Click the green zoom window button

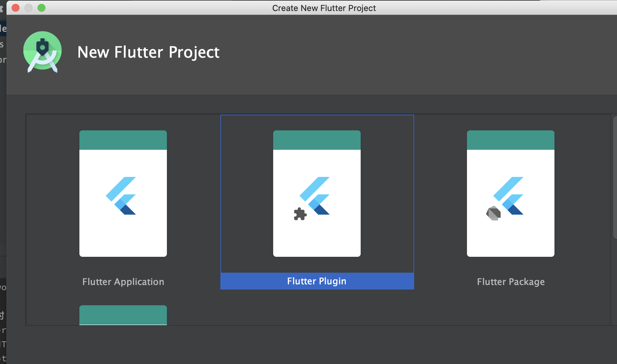pos(41,8)
